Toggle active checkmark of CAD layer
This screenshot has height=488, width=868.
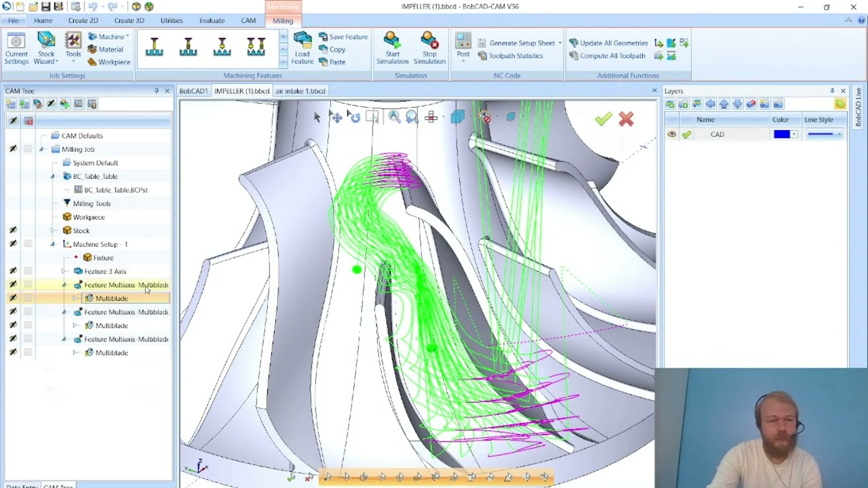tap(686, 134)
